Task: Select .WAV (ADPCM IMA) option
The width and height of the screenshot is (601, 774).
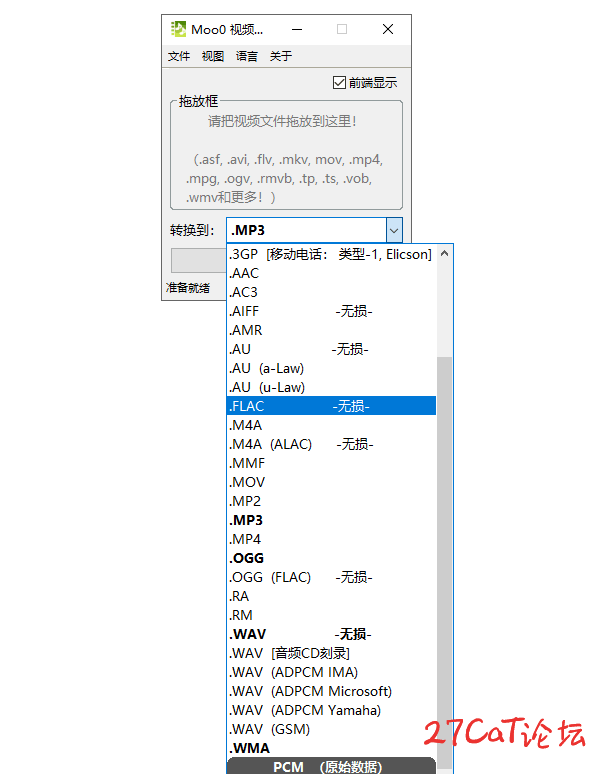Action: click(331, 672)
